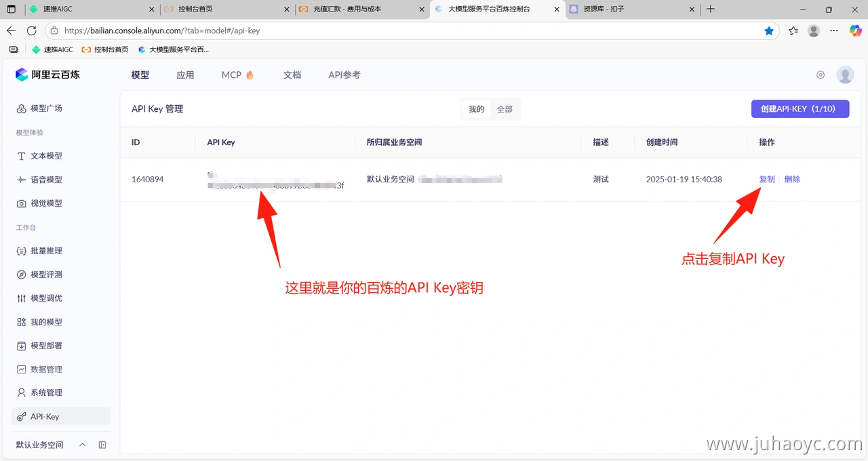
Task: Open the user avatar in page header
Action: (845, 75)
